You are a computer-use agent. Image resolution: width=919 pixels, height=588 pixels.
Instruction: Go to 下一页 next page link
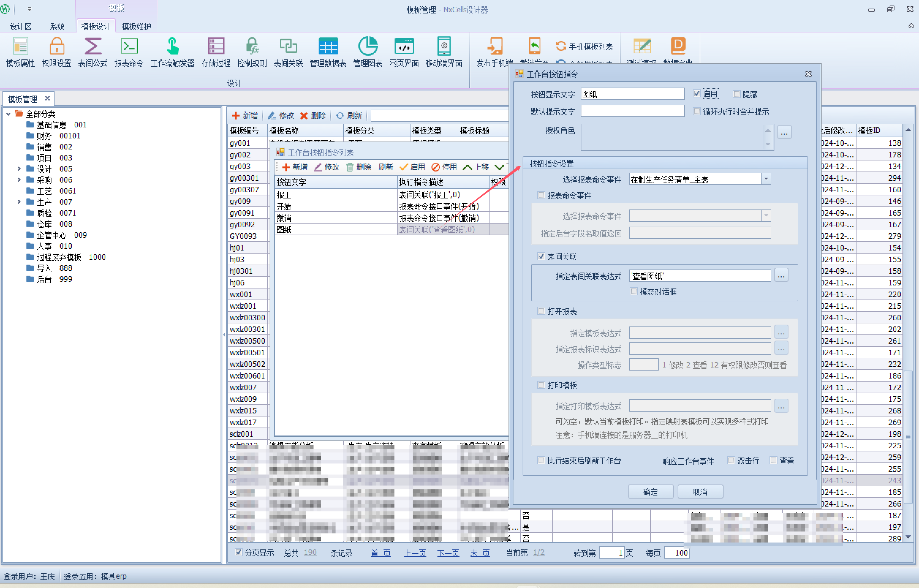coord(448,553)
